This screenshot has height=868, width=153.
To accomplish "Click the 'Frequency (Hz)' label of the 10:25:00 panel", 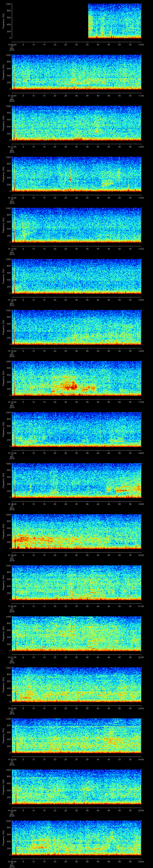I will [x=3, y=838].
